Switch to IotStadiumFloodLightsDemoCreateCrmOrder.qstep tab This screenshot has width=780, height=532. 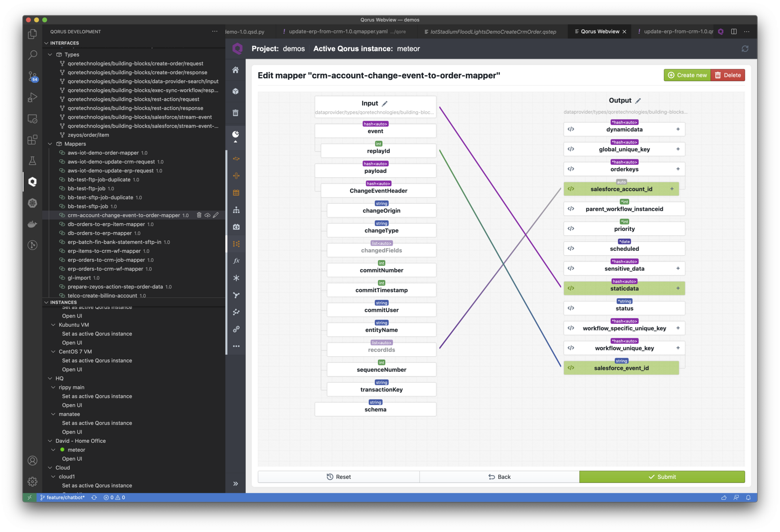click(x=493, y=32)
